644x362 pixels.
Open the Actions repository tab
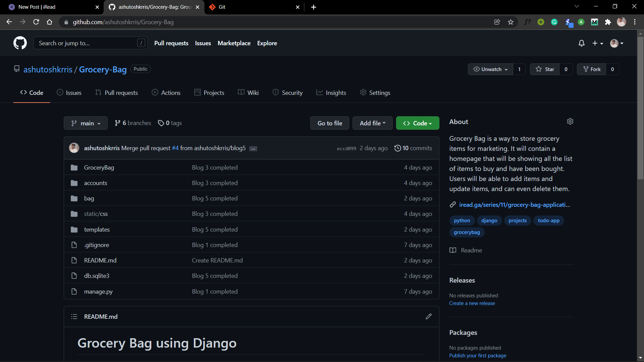(166, 93)
